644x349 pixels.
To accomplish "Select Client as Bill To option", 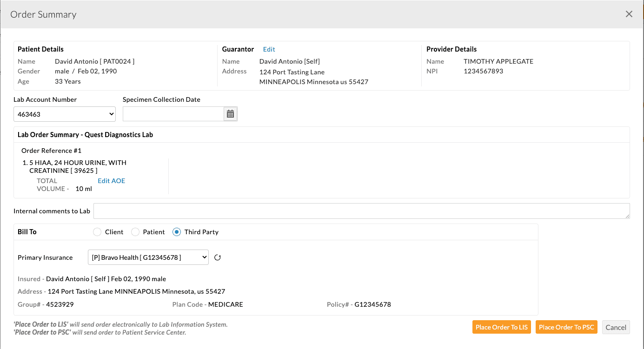I will (x=97, y=232).
